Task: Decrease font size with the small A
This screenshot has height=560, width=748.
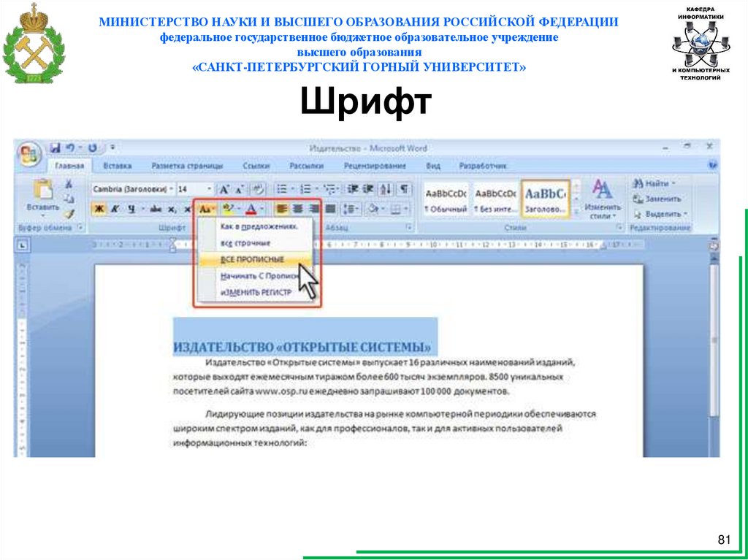Action: pyautogui.click(x=239, y=189)
